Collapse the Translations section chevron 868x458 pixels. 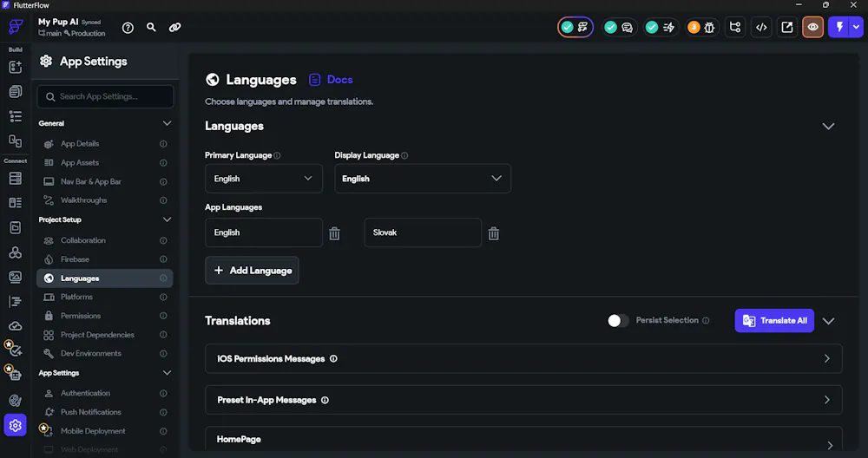(828, 321)
